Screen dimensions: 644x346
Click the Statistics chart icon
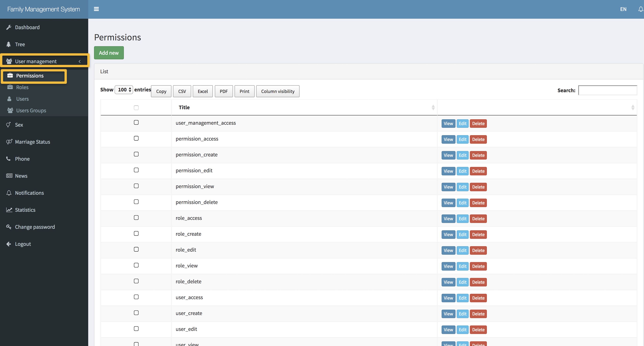9,210
